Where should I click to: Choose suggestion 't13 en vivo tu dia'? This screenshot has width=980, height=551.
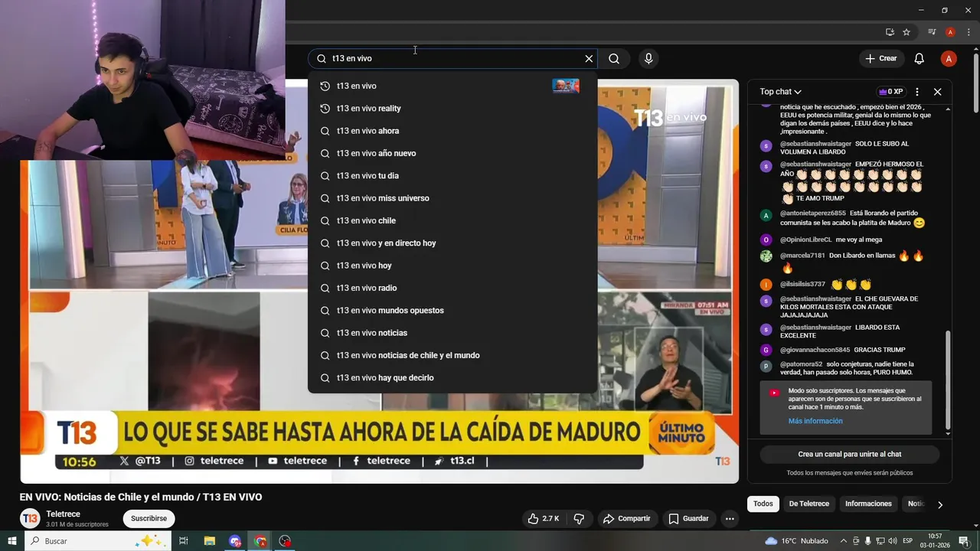point(452,176)
